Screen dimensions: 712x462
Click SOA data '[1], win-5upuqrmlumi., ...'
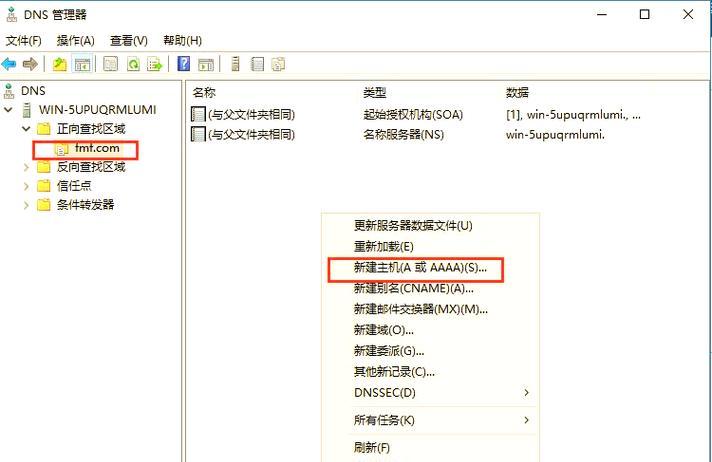coord(573,114)
